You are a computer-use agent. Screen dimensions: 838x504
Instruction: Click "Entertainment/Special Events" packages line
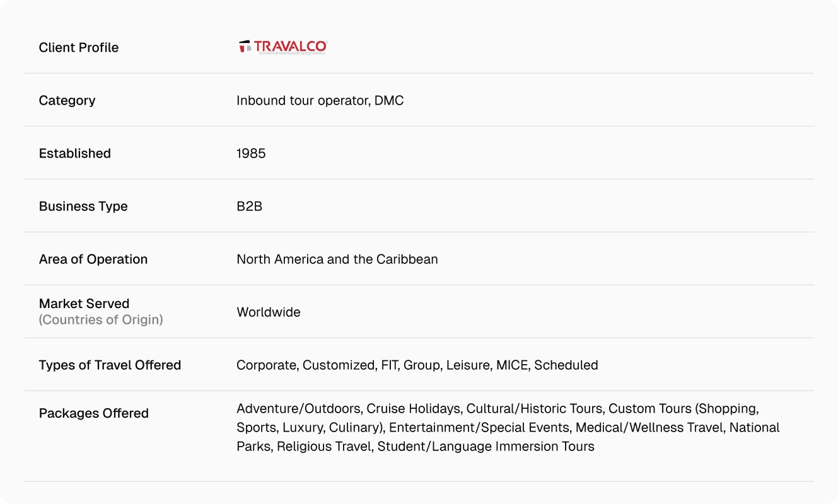coord(479,428)
